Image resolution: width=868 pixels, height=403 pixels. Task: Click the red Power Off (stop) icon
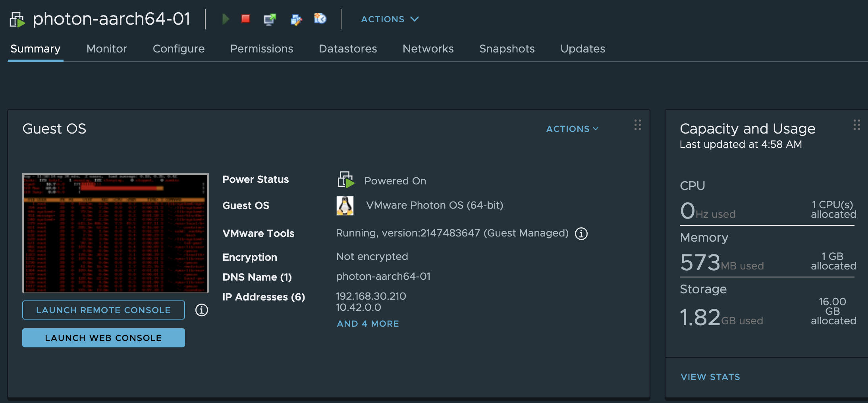246,19
